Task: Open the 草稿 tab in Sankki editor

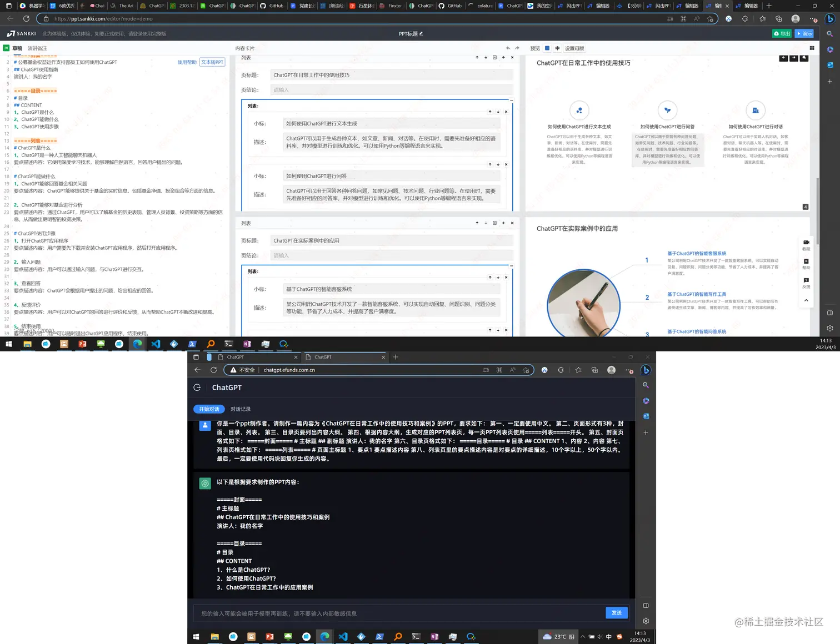Action: [17, 48]
